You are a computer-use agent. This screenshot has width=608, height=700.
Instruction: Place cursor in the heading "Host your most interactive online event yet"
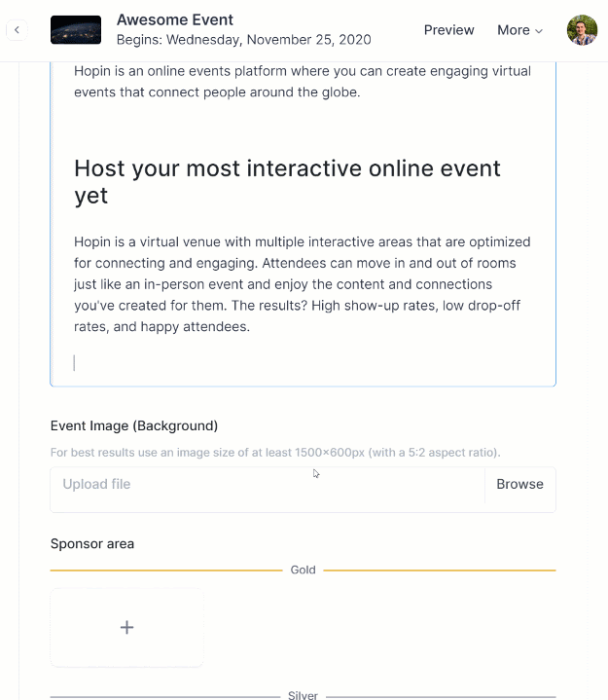click(x=287, y=182)
